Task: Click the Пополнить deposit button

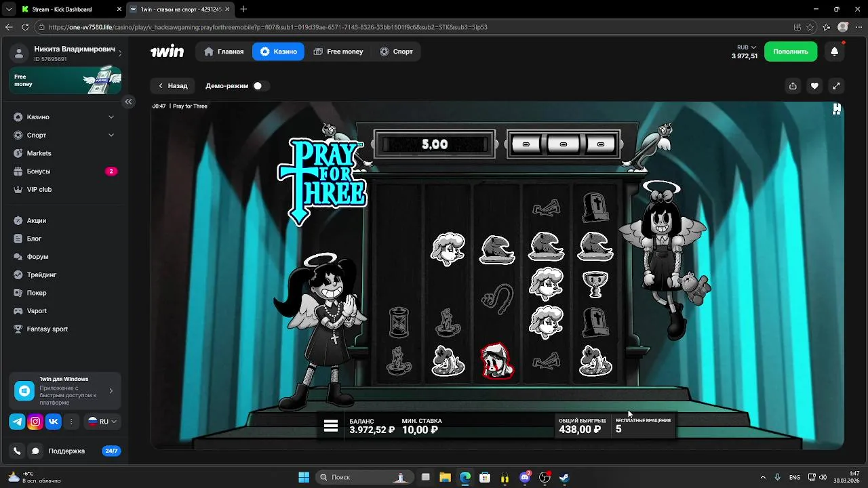Action: [791, 52]
